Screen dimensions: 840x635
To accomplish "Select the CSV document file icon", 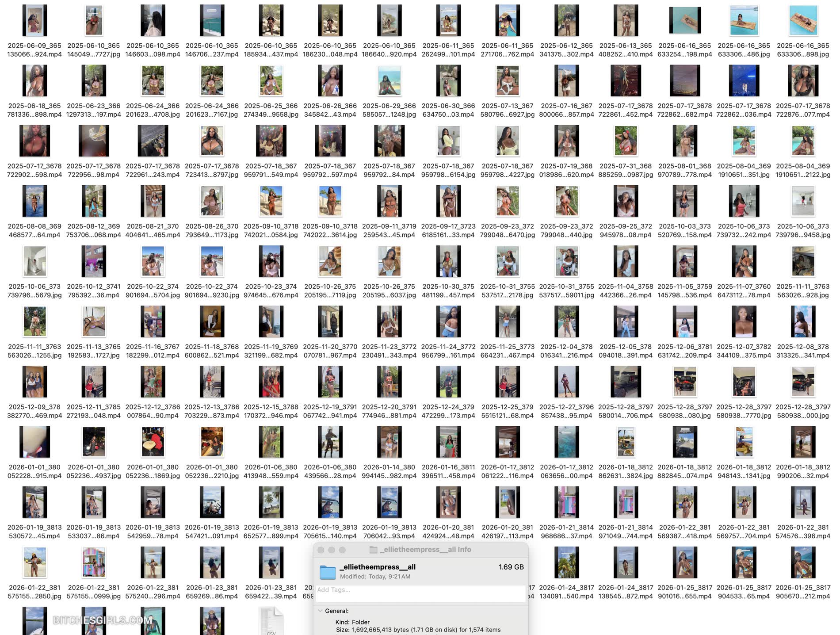I will (x=271, y=621).
